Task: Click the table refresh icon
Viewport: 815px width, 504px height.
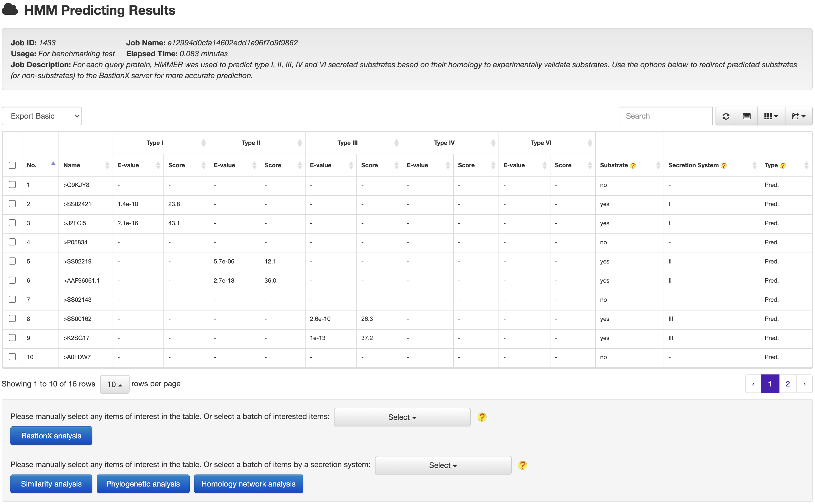Action: (x=726, y=116)
